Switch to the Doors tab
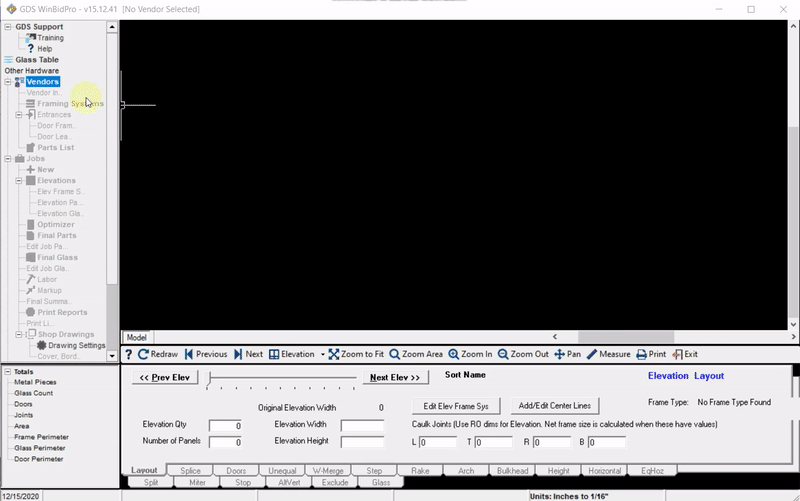The width and height of the screenshot is (800, 501). (x=236, y=470)
